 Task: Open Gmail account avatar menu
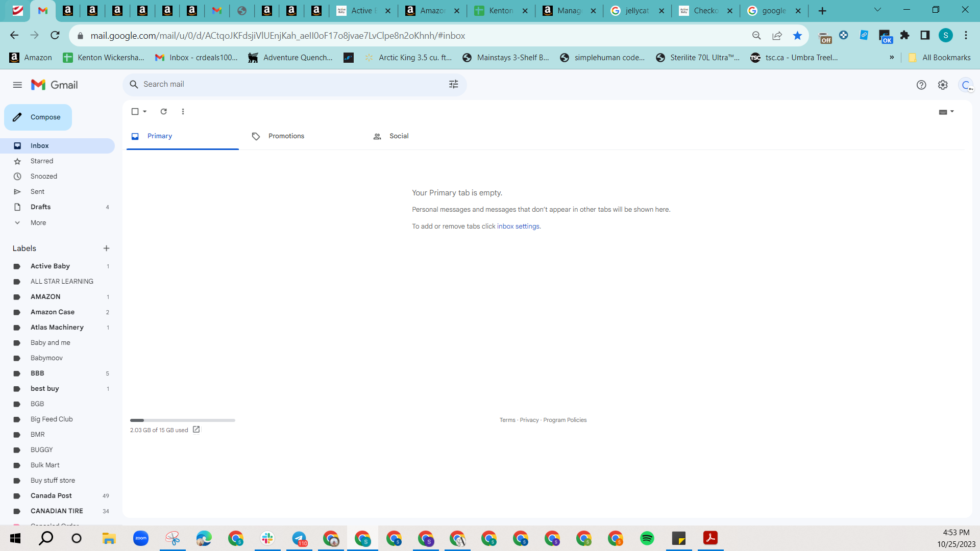coord(966,85)
